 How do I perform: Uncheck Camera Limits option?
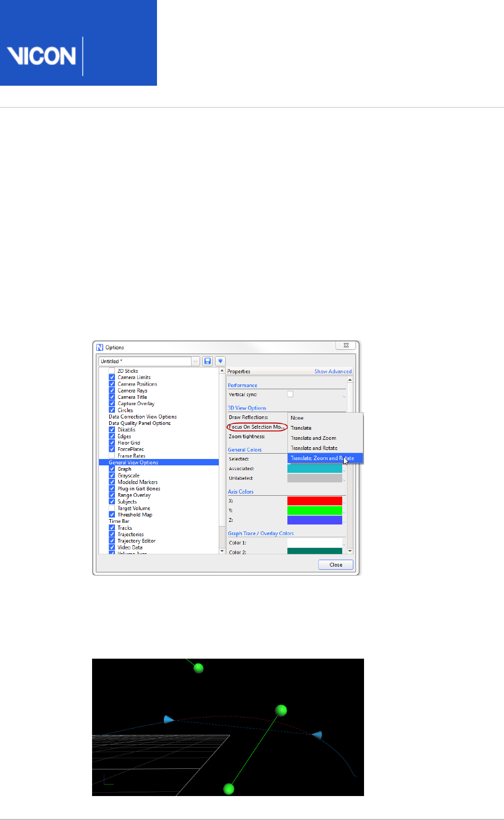[112, 377]
